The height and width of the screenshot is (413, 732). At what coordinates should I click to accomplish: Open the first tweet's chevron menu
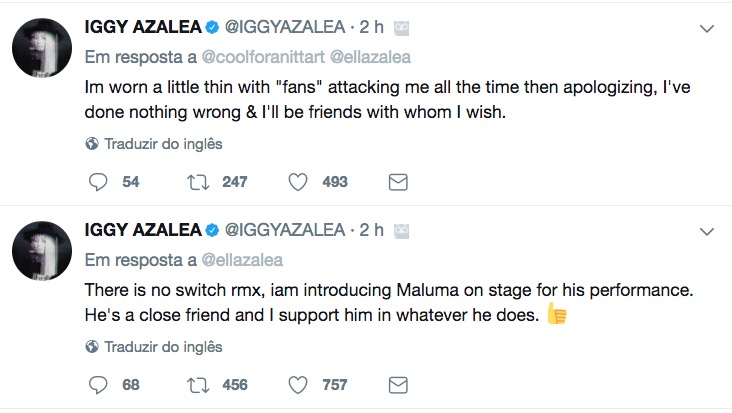pos(708,30)
